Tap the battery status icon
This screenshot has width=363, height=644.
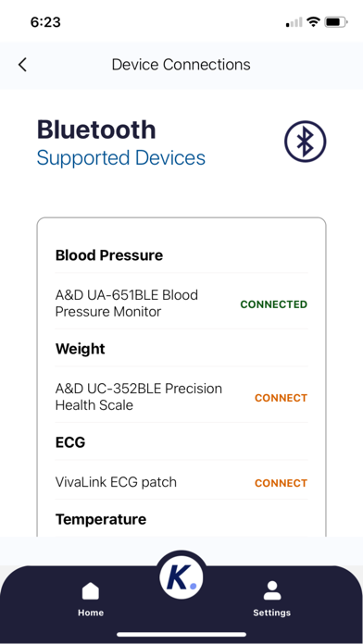point(336,22)
